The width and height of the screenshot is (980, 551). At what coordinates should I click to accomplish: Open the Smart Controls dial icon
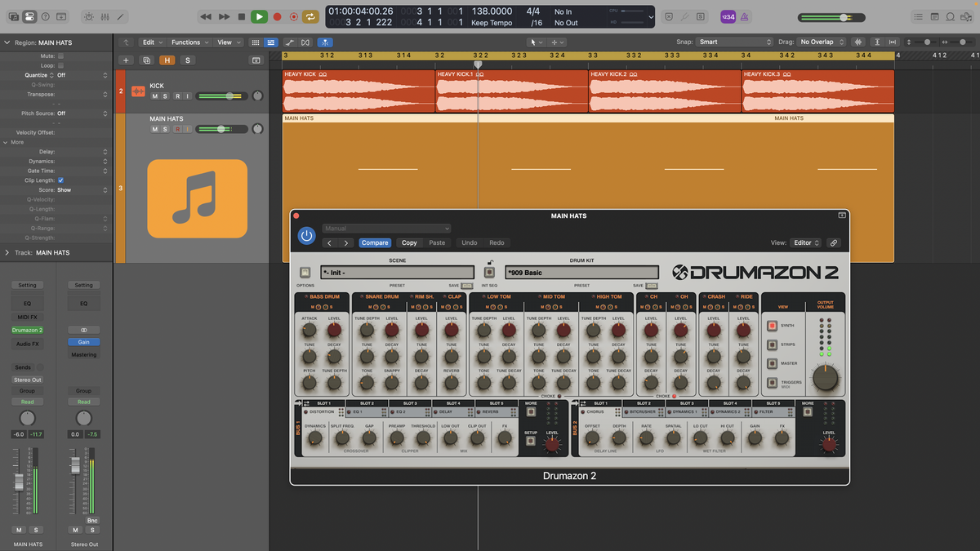pyautogui.click(x=89, y=16)
